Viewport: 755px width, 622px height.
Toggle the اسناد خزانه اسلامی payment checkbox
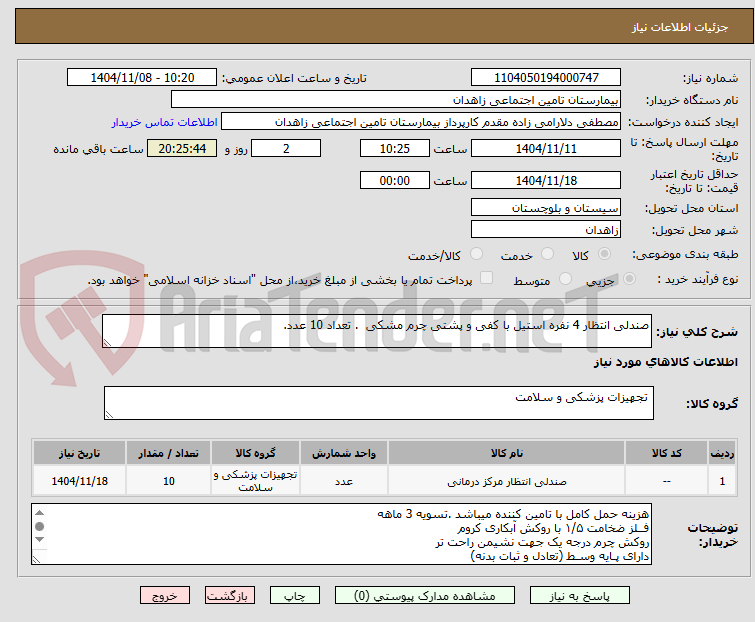click(x=487, y=278)
